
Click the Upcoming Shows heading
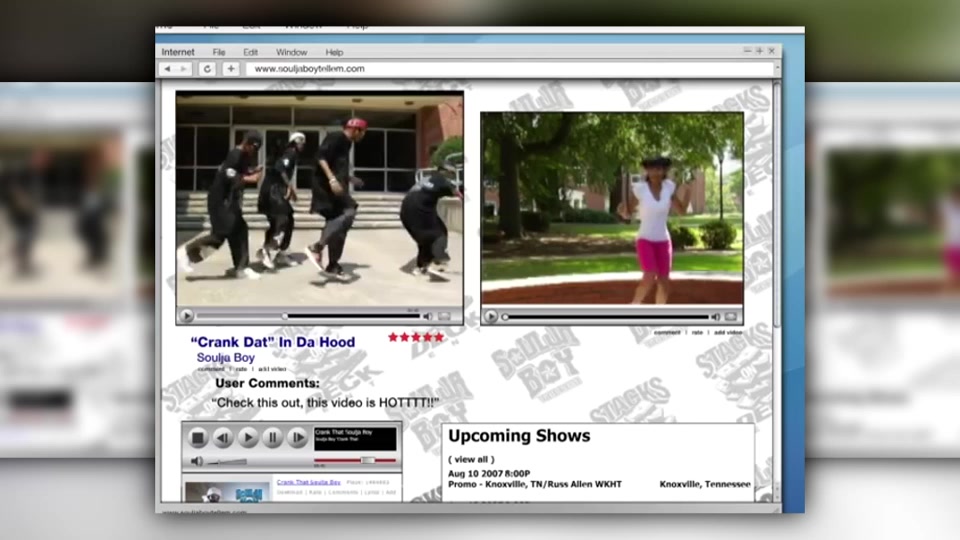coord(519,436)
